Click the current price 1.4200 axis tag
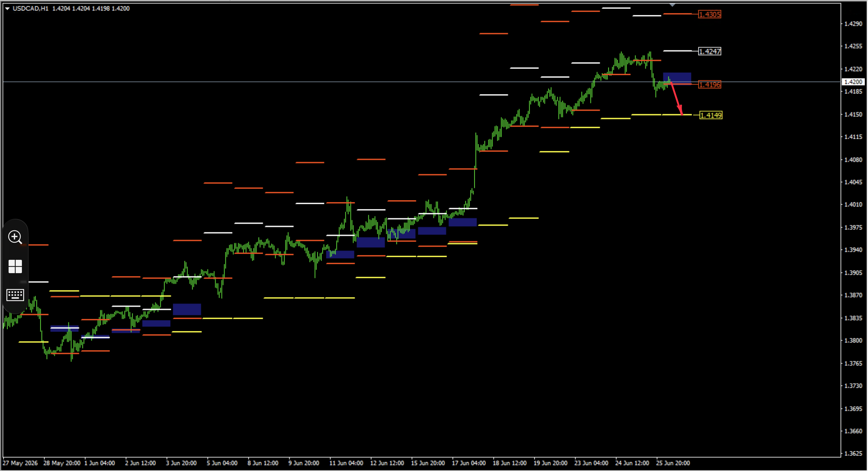Screen dimensions: 868x471 [x=853, y=82]
